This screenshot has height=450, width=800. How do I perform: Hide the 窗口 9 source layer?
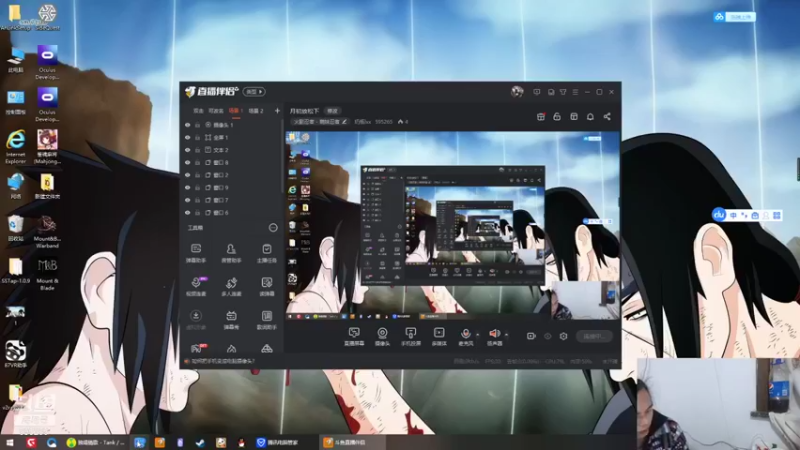pos(187,188)
